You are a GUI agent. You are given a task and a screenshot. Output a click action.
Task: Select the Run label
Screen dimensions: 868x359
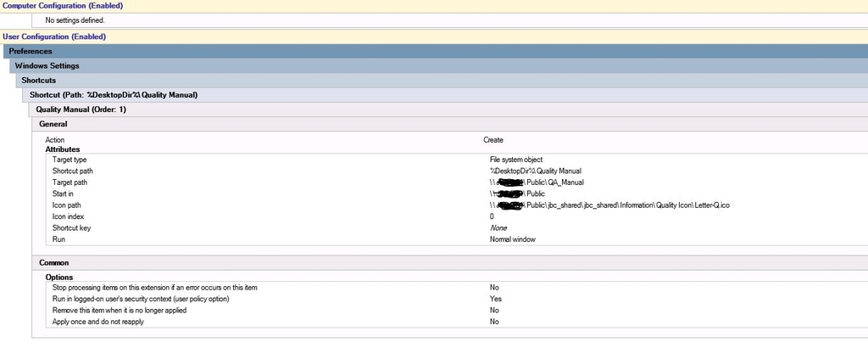(58, 239)
